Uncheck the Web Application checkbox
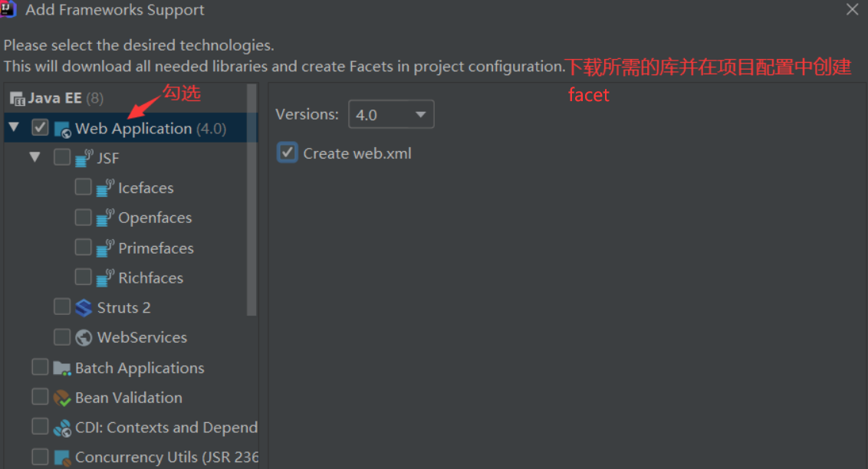 point(40,127)
